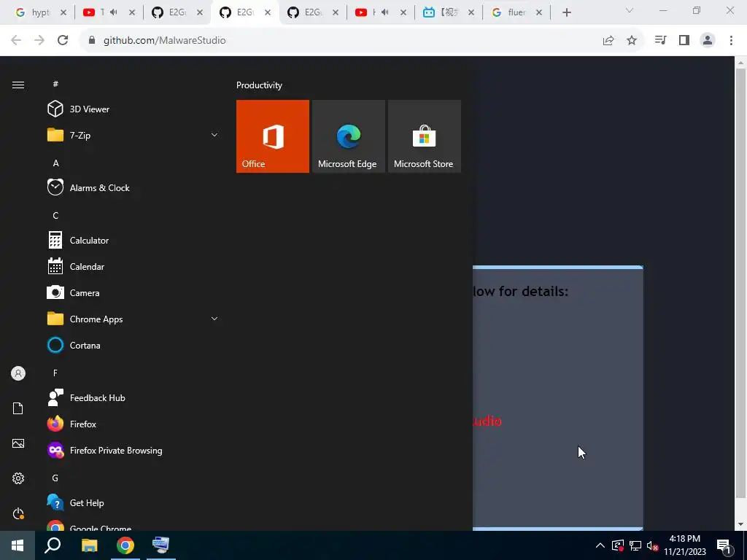
Task: Click the G letter group header
Action: 55,478
